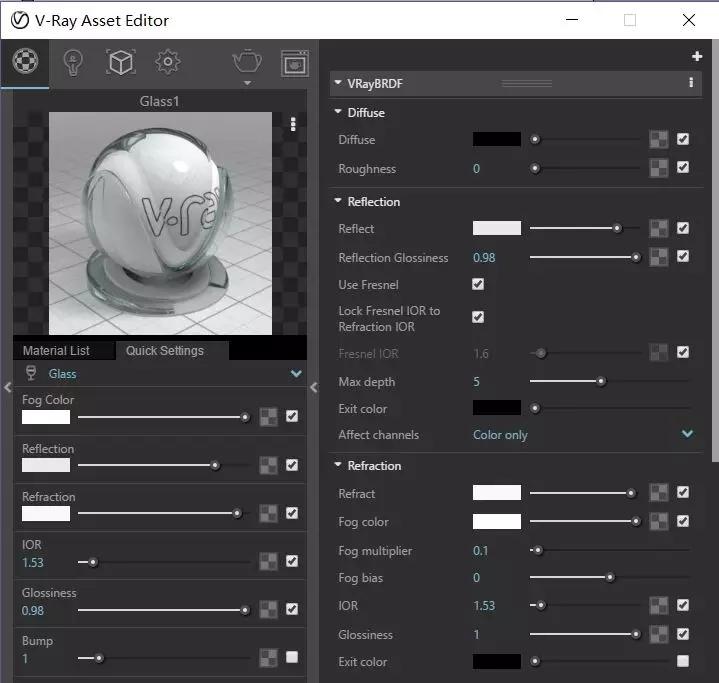Screen dimensions: 719x683
Task: Click Reflection Glossiness texture map slot
Action: pos(658,257)
